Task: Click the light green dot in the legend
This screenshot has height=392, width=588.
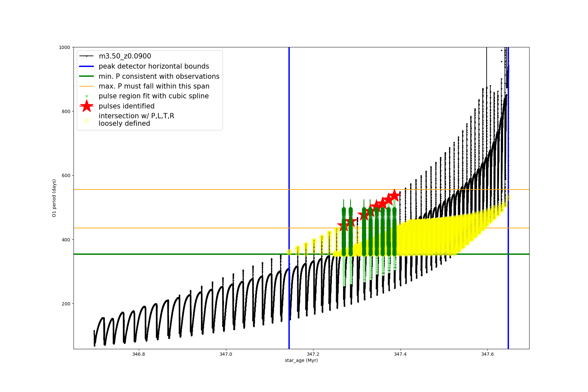Action: click(87, 96)
